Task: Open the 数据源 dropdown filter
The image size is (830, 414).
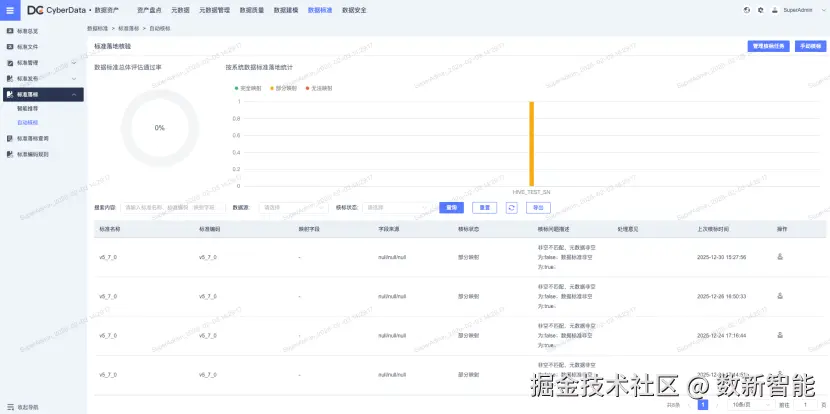Action: point(293,208)
